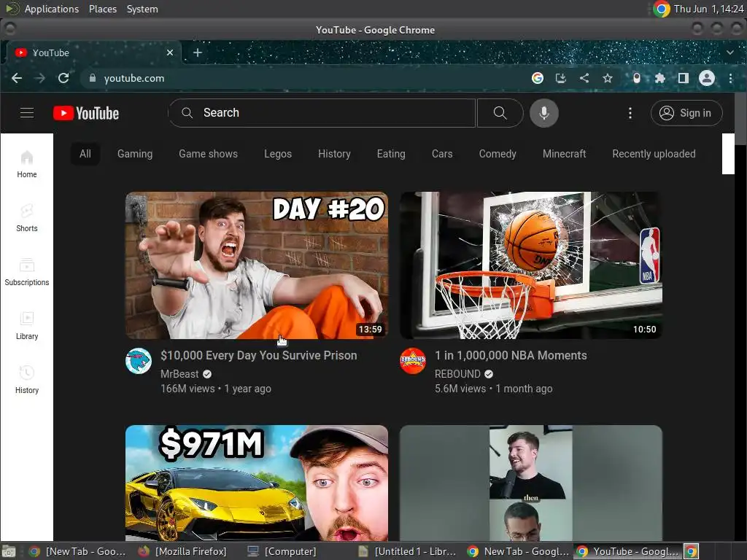Click the Google icon in address bar
Screen dimensions: 747x560
tap(538, 78)
